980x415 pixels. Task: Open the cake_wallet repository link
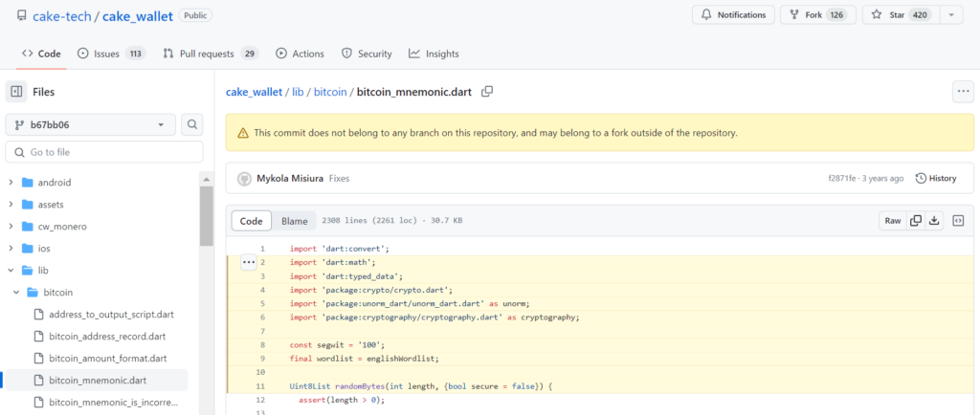(138, 16)
